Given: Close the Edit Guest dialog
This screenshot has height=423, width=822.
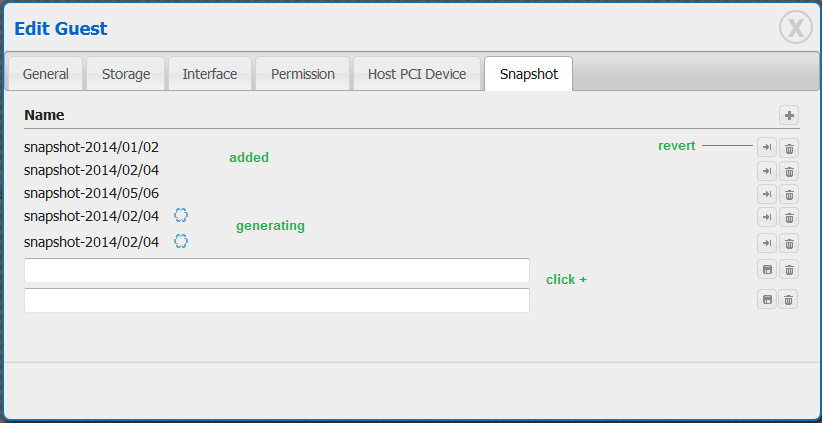Looking at the screenshot, I should (796, 28).
